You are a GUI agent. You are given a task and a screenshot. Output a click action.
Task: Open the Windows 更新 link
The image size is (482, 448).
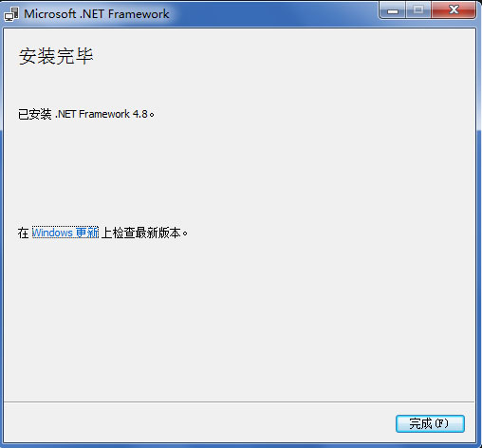[x=65, y=233]
